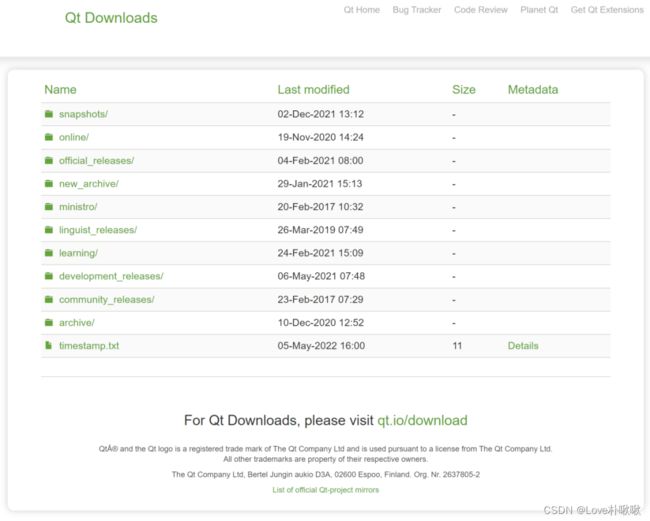
Task: Click the folder icon beside official_releases/
Action: (x=49, y=160)
